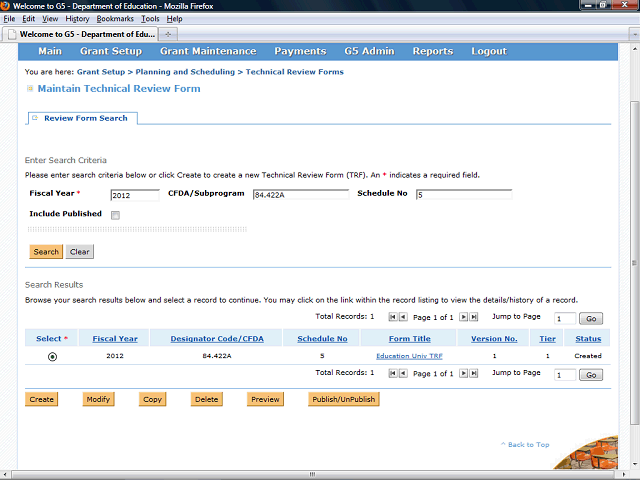This screenshot has height=480, width=640.
Task: Open a new browser tab with plus button
Action: [x=168, y=34]
